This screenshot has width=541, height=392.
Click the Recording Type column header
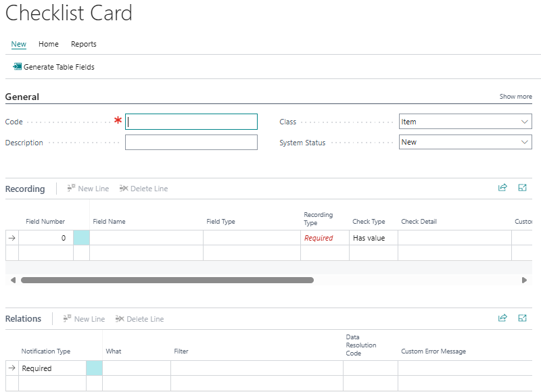(318, 218)
